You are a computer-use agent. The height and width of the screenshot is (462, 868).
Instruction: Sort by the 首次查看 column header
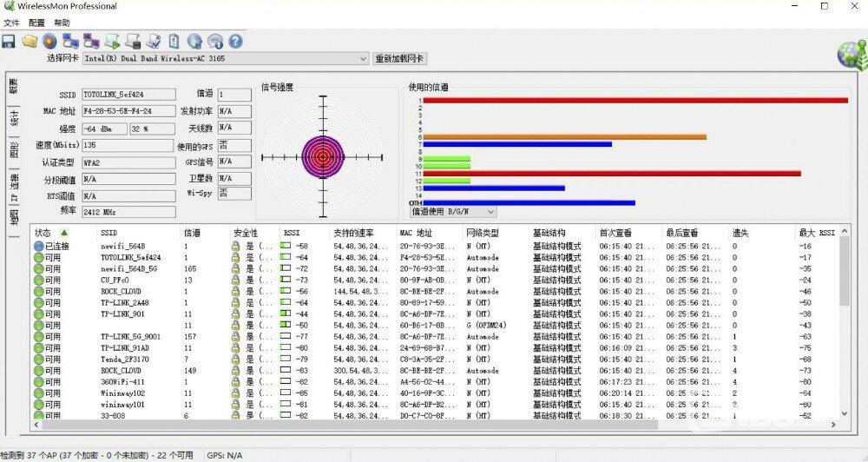(628, 233)
